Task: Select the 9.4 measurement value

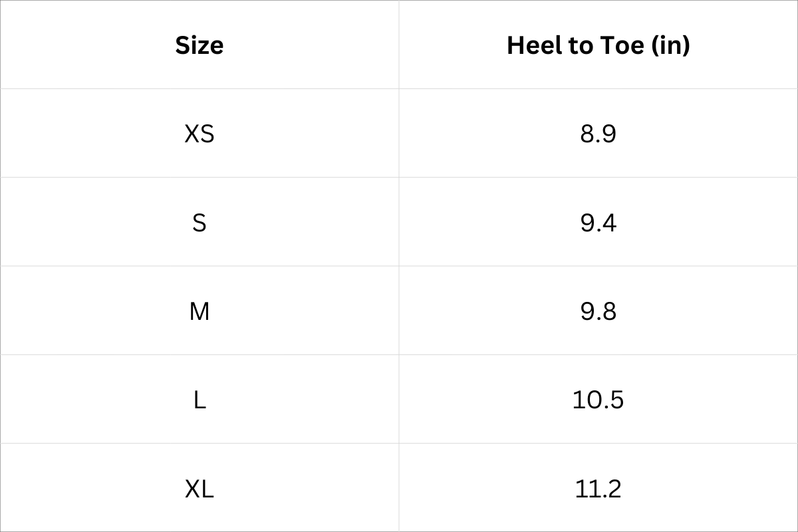Action: click(x=598, y=223)
